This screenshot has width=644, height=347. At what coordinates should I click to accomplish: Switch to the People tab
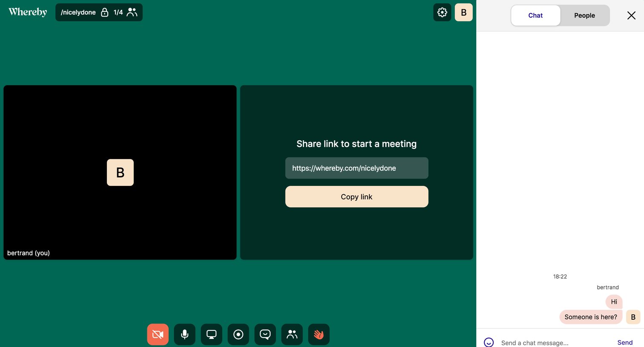click(584, 15)
